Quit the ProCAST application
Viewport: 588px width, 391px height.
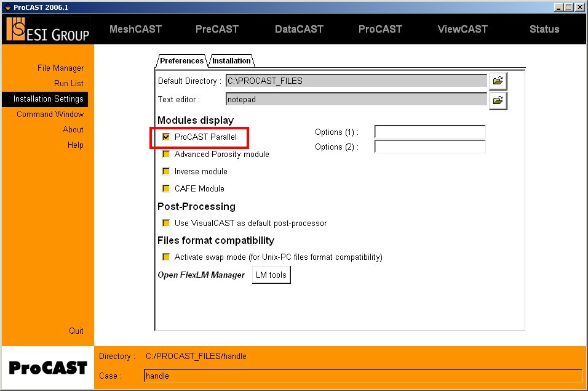pyautogui.click(x=76, y=331)
